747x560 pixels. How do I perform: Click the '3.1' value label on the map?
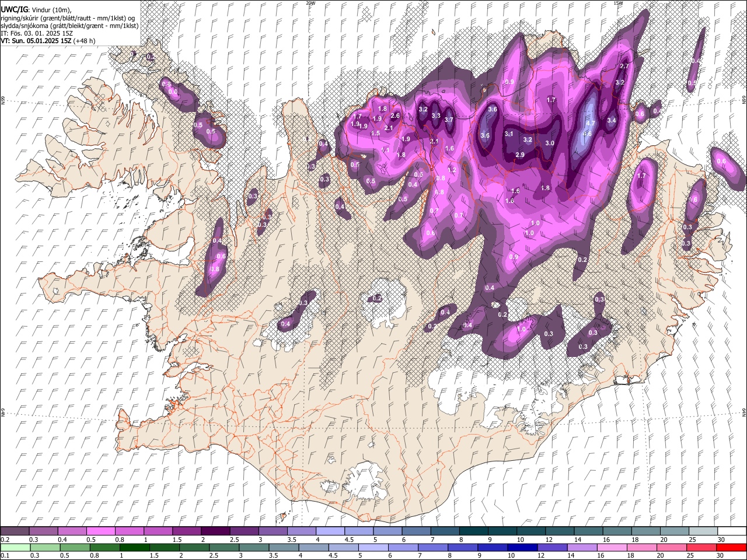[508, 134]
